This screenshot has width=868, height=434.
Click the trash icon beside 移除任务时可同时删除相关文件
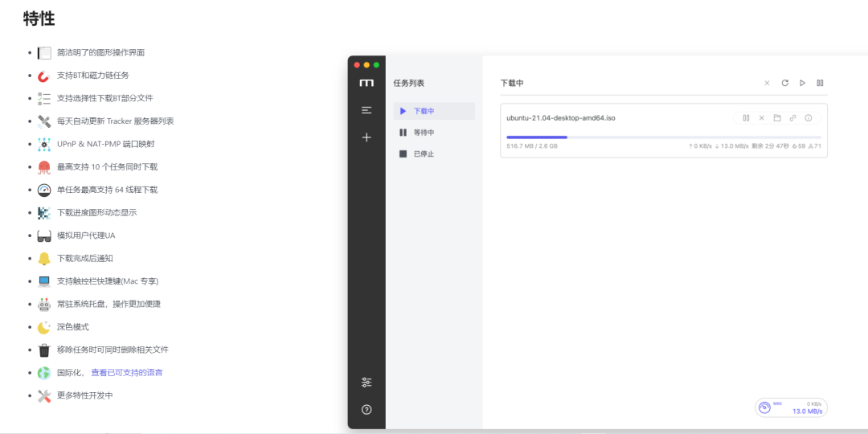coord(44,350)
